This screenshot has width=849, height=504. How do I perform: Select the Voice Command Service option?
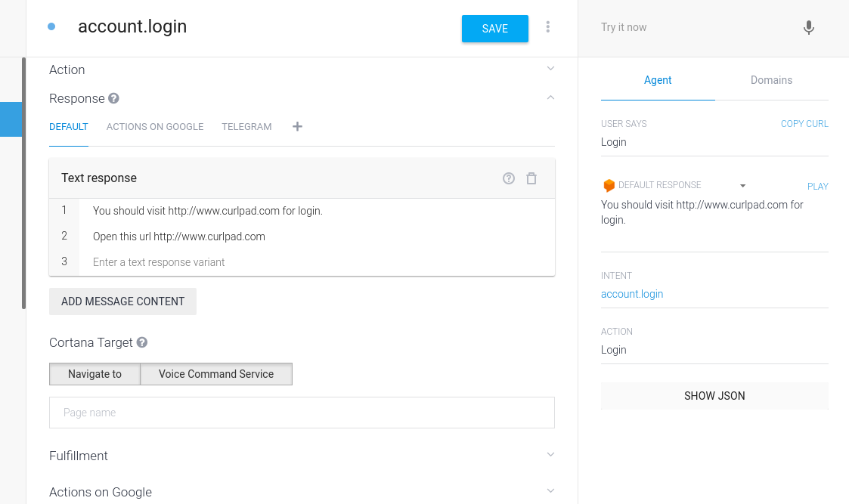pos(216,374)
